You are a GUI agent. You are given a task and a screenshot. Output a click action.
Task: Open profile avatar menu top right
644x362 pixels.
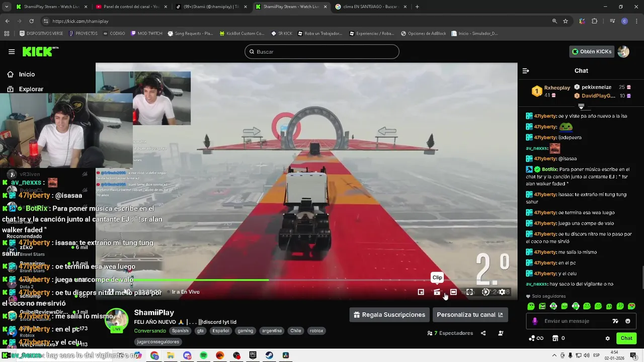click(623, 51)
